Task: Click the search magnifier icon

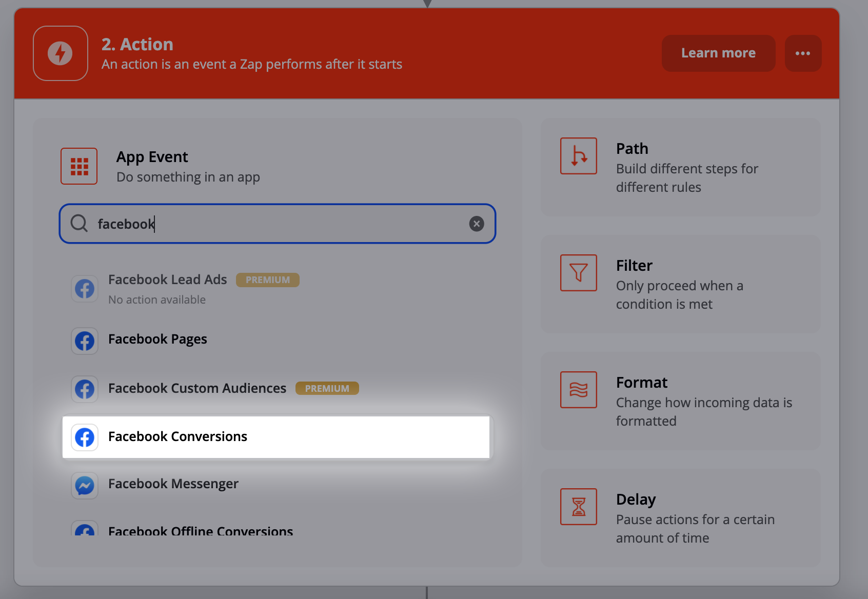Action: (79, 224)
